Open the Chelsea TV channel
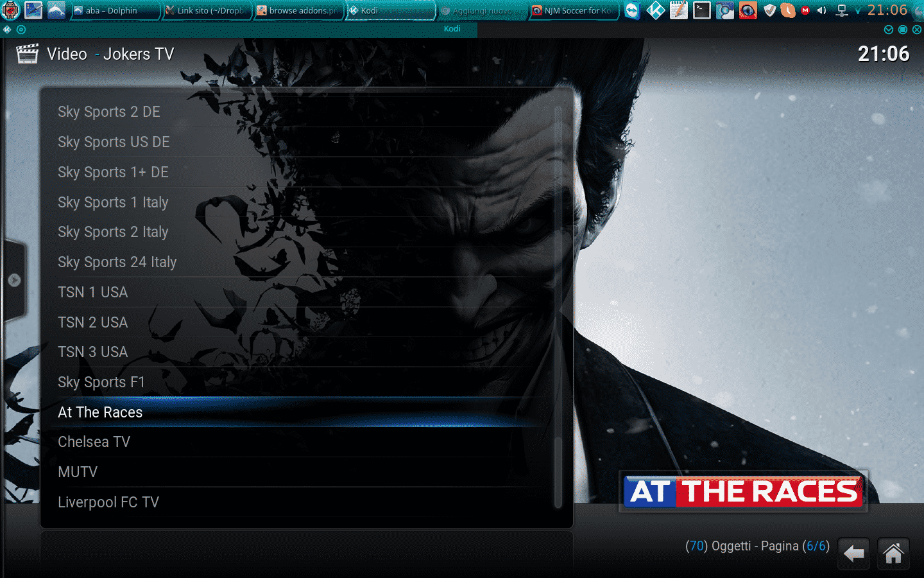This screenshot has height=578, width=924. click(94, 442)
